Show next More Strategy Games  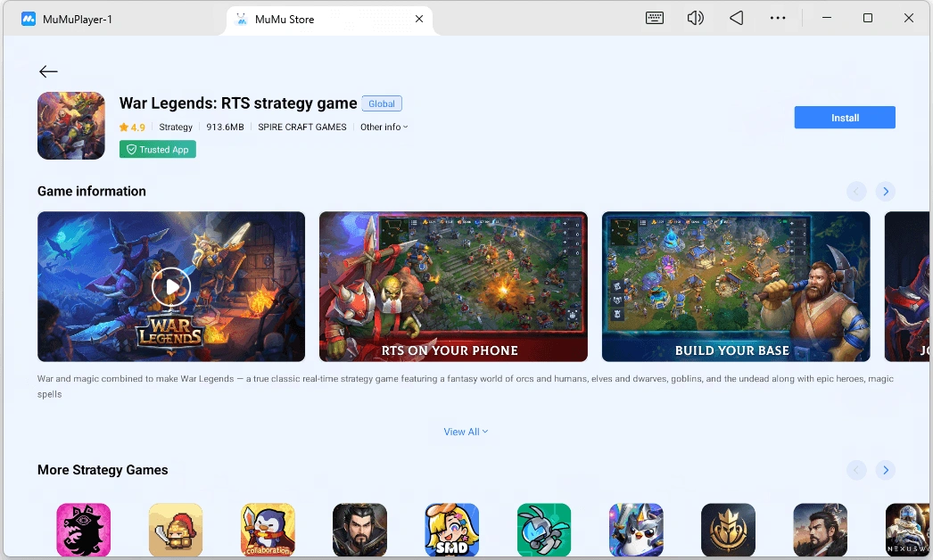886,470
